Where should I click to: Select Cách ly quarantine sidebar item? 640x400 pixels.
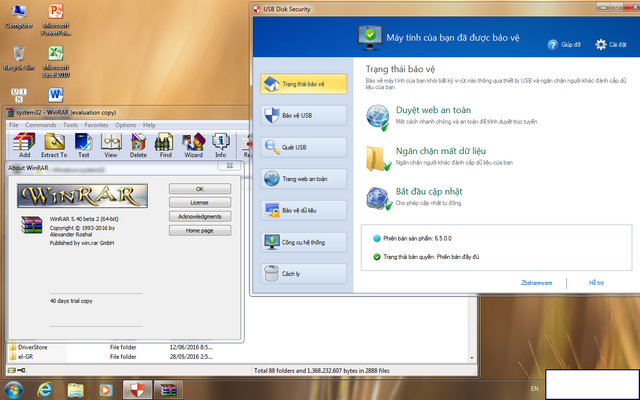point(303,273)
